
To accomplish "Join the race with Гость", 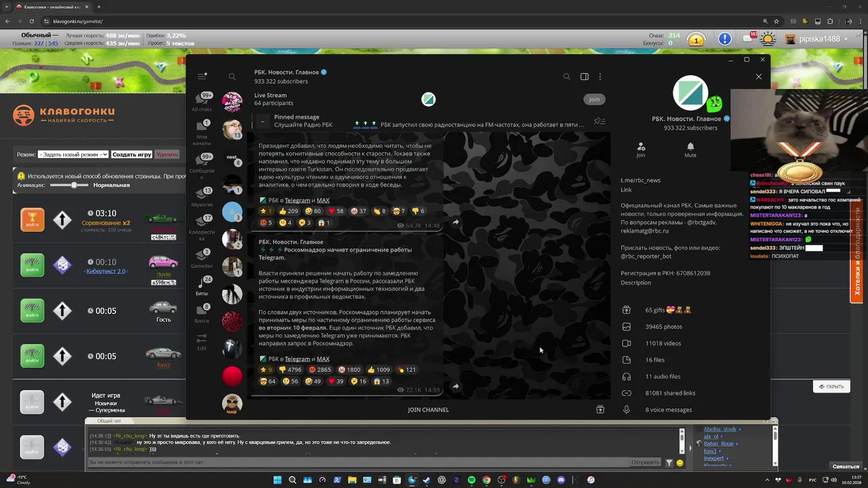I will pyautogui.click(x=32, y=310).
